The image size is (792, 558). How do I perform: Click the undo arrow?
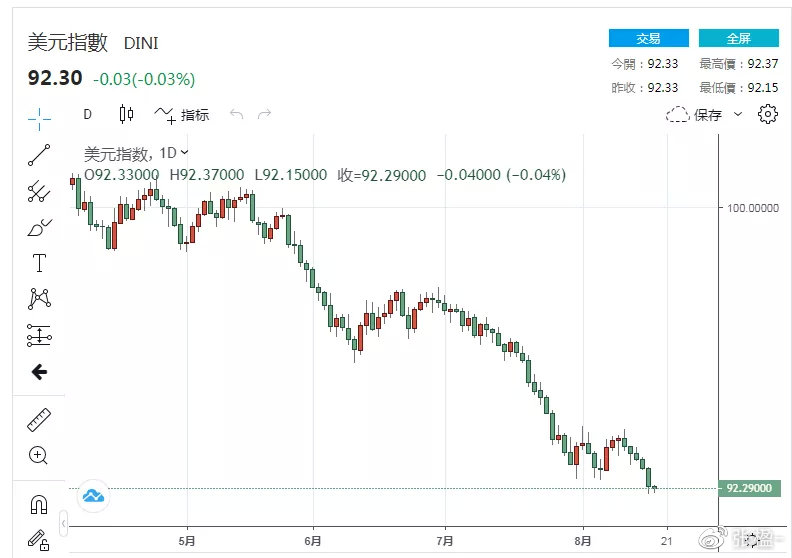click(x=236, y=114)
